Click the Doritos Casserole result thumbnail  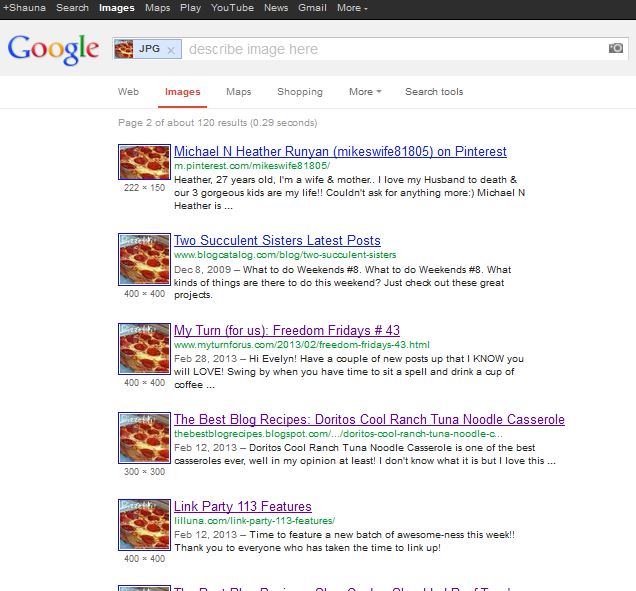coord(144,438)
